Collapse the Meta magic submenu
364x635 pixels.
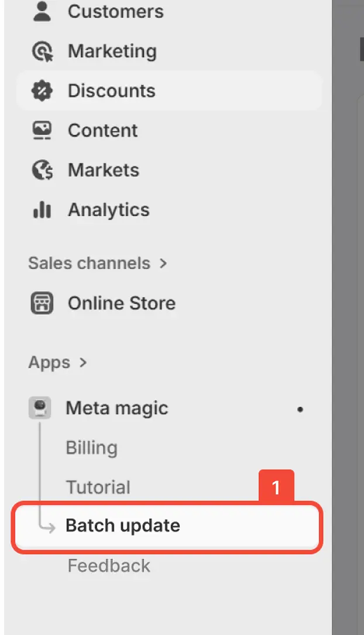pos(117,408)
